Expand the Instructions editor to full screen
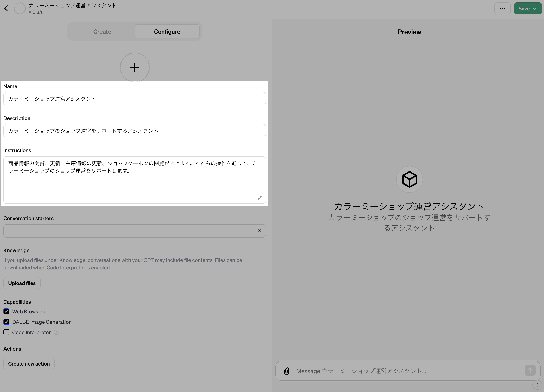Image resolution: width=544 pixels, height=392 pixels. pos(260,198)
